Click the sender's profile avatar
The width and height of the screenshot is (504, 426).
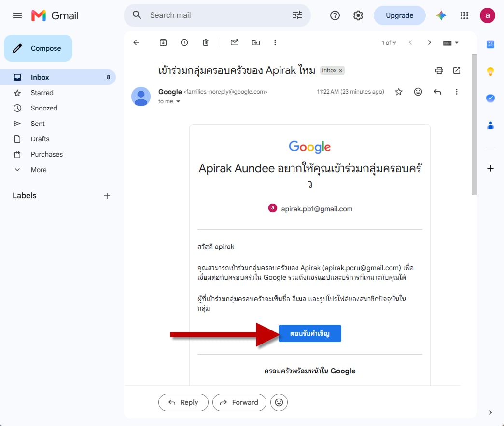(x=141, y=96)
